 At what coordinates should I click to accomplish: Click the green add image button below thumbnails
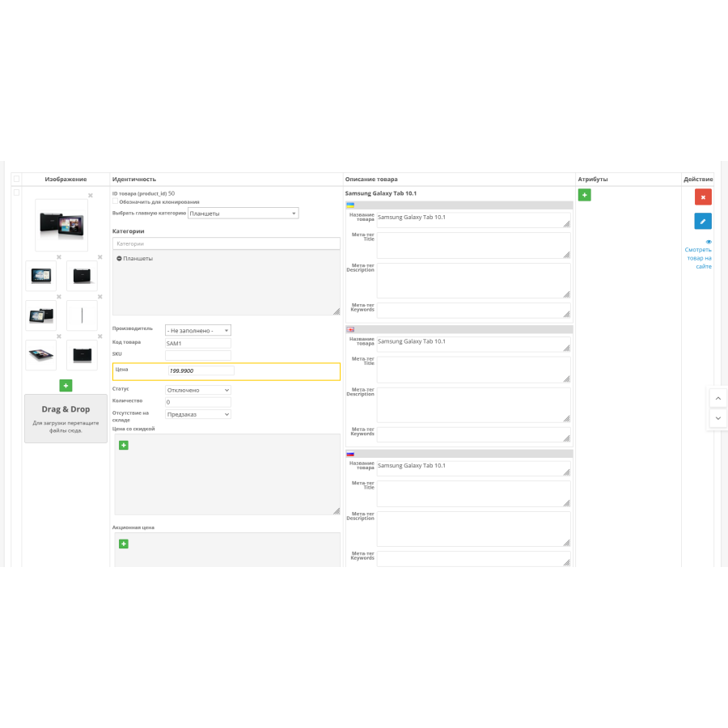[66, 385]
